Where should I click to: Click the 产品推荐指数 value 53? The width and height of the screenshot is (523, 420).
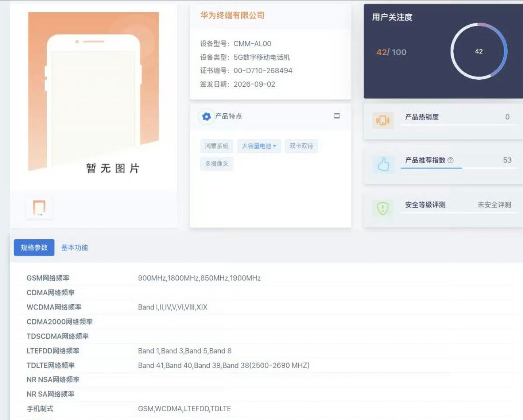tap(507, 160)
